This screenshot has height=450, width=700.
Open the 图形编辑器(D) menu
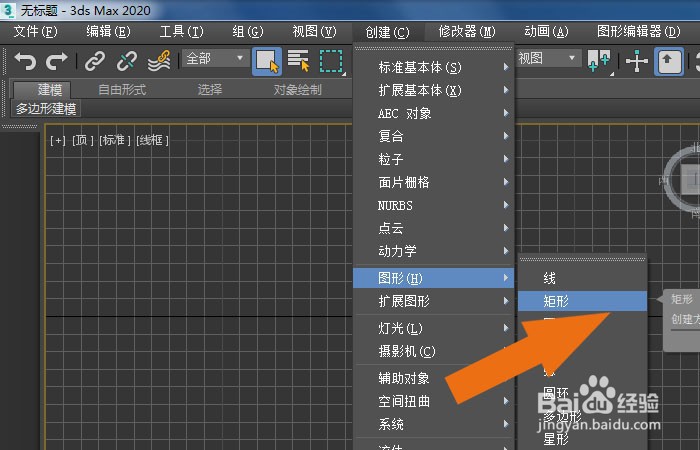tap(638, 32)
